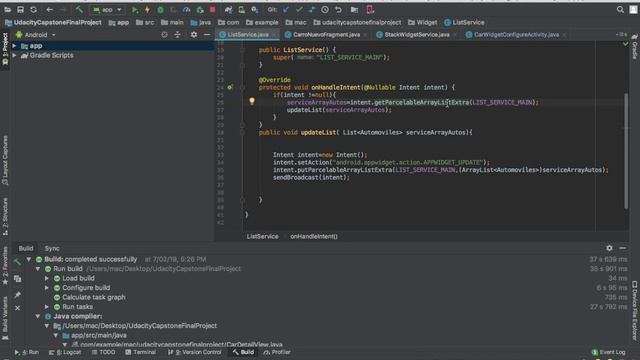This screenshot has width=640, height=360.
Task: Open project panel gear settings
Action: click(x=194, y=35)
